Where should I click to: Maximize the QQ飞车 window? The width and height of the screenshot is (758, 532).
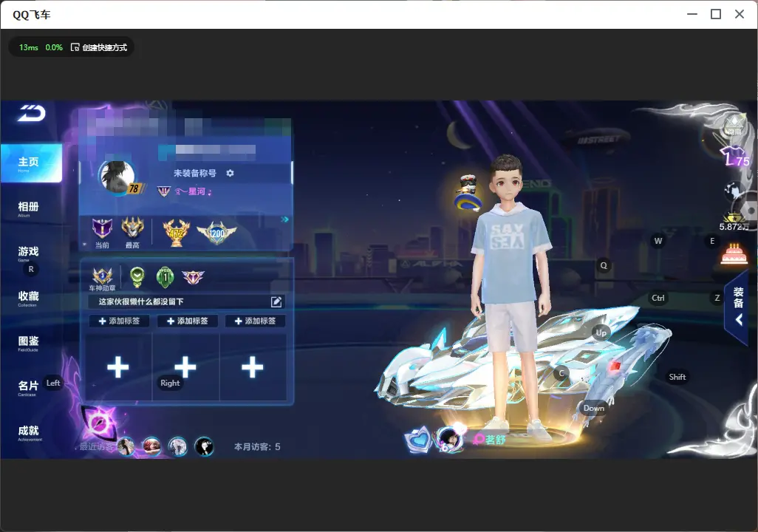[716, 15]
